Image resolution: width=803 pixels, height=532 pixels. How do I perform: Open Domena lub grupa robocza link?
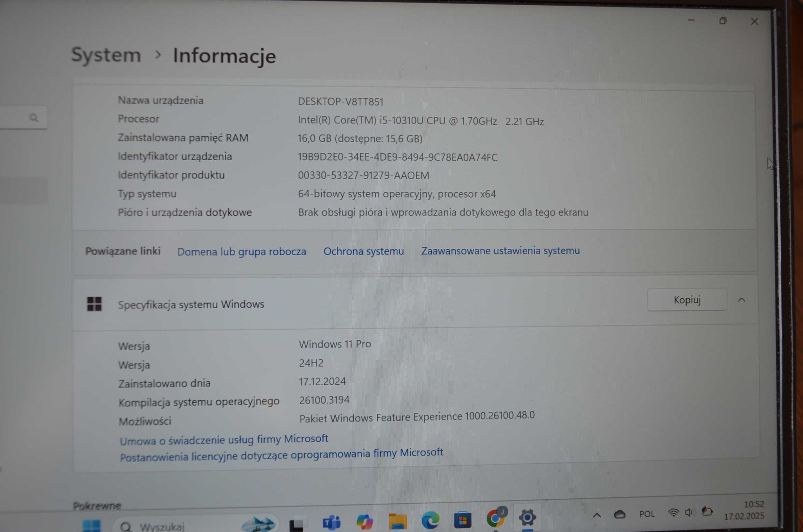pos(242,252)
